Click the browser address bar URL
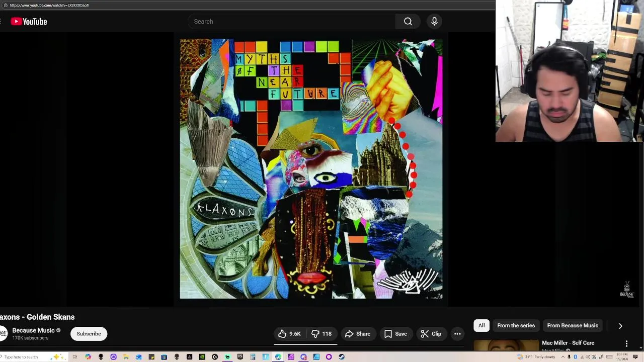This screenshot has width=644, height=362. tap(49, 5)
